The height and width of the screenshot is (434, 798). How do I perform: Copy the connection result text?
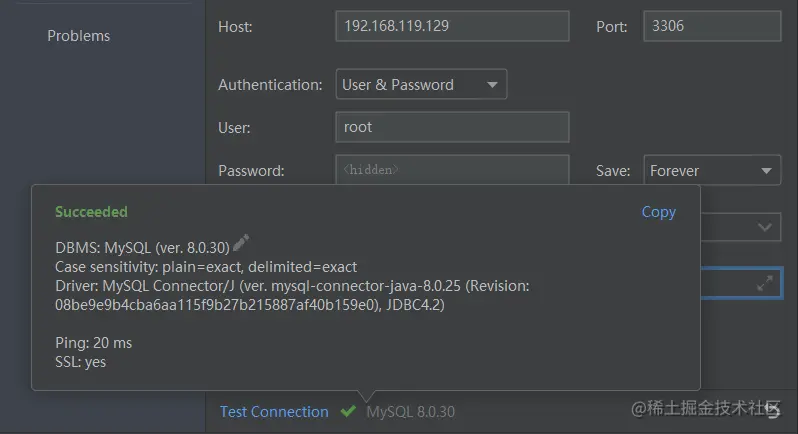pyautogui.click(x=658, y=212)
